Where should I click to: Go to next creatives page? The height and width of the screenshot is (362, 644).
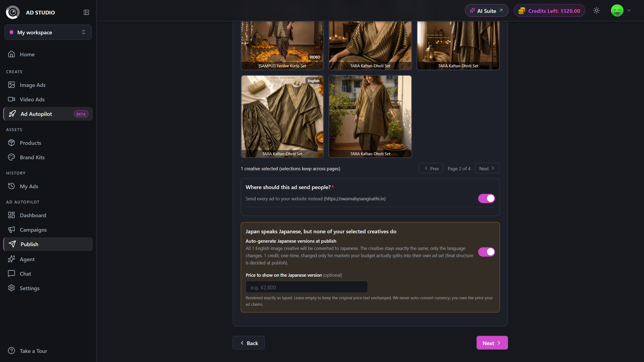(x=487, y=168)
